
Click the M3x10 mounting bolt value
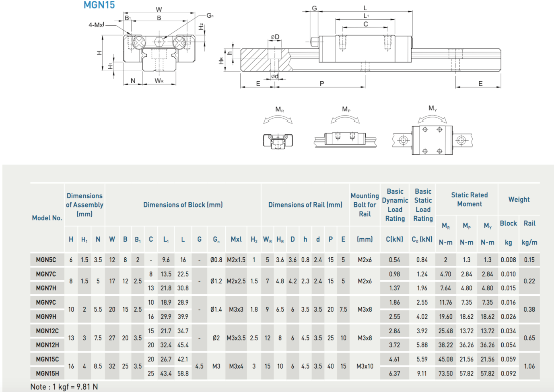click(x=365, y=366)
